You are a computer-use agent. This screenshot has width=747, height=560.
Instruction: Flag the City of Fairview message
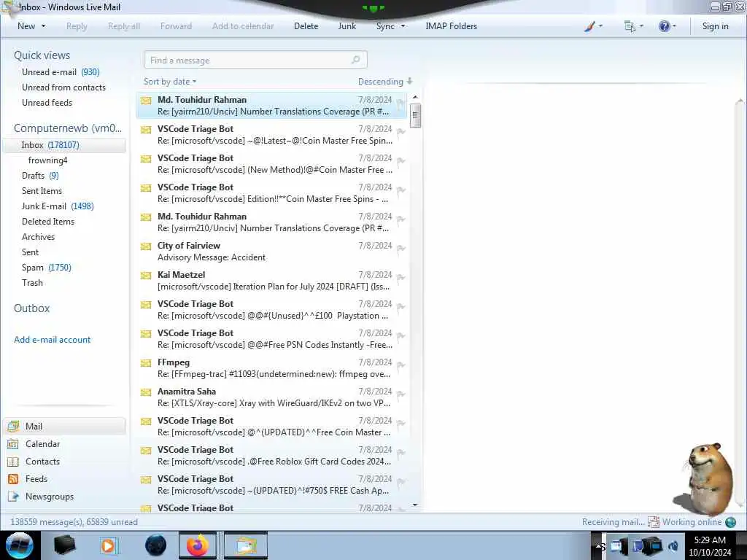click(400, 248)
